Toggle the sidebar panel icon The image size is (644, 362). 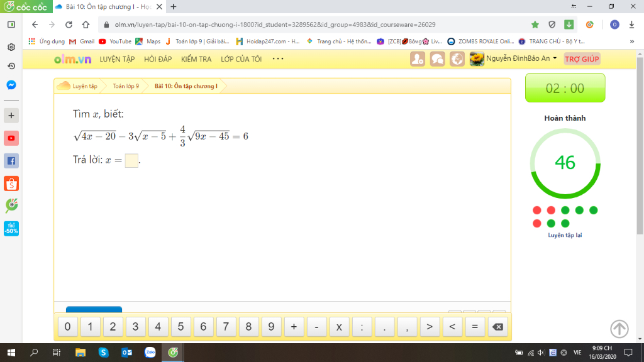(11, 25)
